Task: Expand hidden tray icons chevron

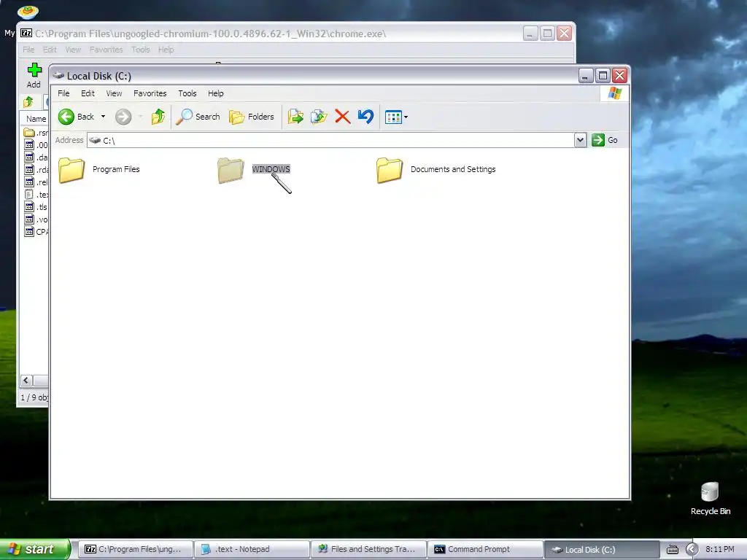Action: click(x=692, y=550)
